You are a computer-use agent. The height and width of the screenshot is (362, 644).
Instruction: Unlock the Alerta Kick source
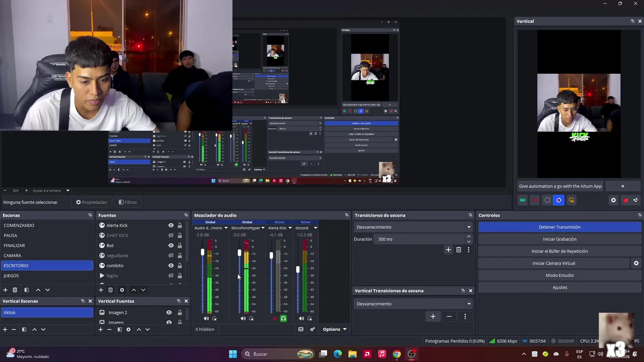coord(180,225)
